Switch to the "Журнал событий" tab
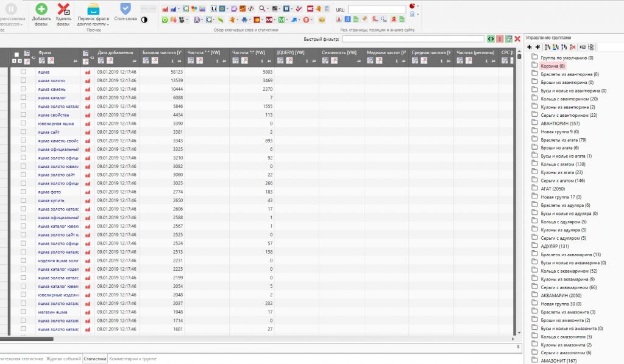Viewport: 624px width, 364px height. (64, 359)
